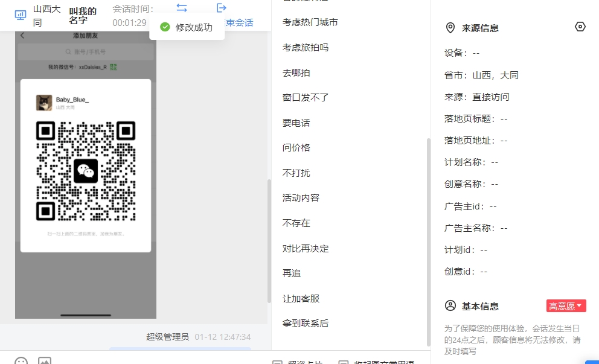
Task: Select quick reply 不打扰
Action: [x=296, y=173]
